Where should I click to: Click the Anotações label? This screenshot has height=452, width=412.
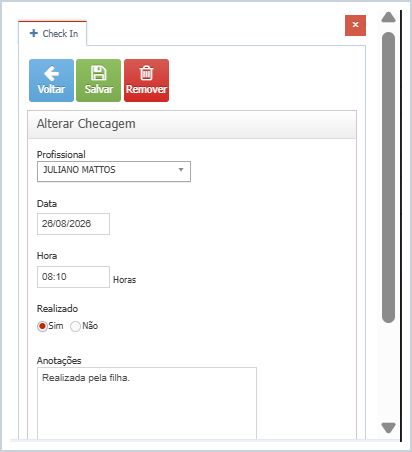coord(59,360)
